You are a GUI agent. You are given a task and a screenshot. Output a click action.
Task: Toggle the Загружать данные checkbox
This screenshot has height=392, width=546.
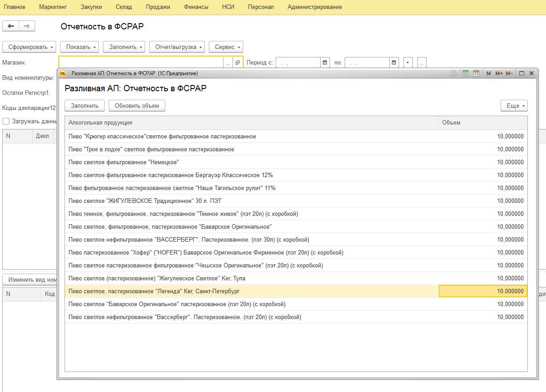6,121
